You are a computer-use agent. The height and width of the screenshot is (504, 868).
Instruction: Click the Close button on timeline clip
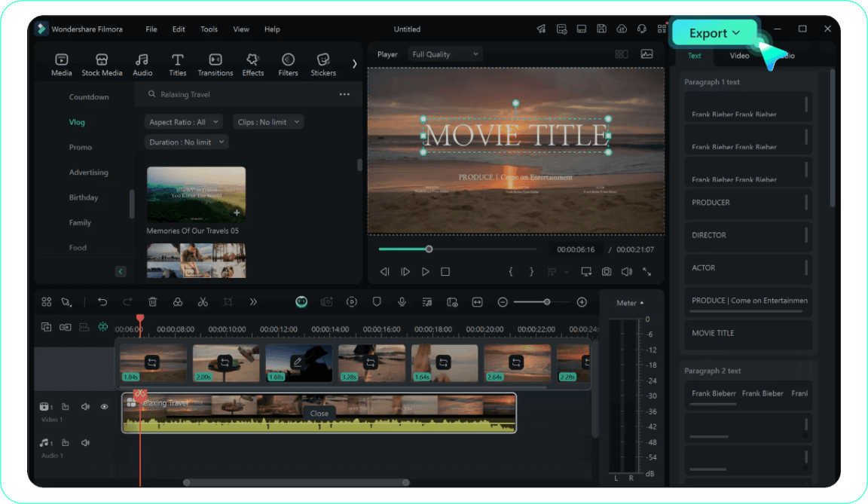[x=319, y=414]
